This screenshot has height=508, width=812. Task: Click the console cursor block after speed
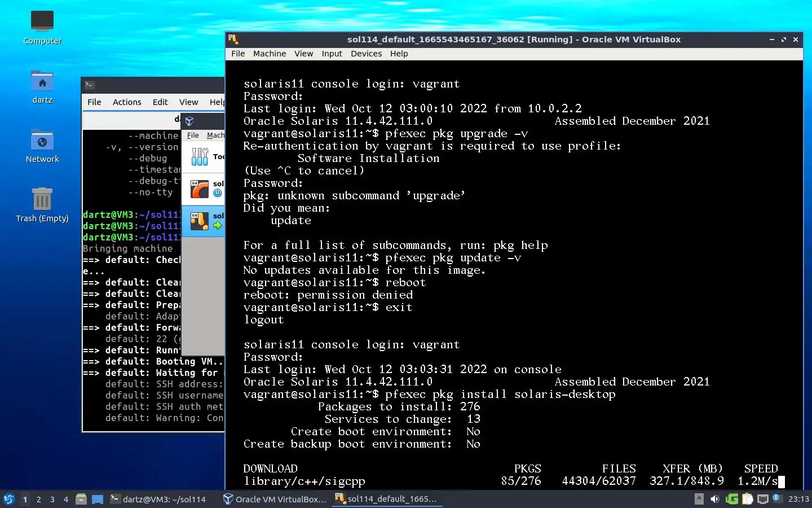(x=782, y=481)
